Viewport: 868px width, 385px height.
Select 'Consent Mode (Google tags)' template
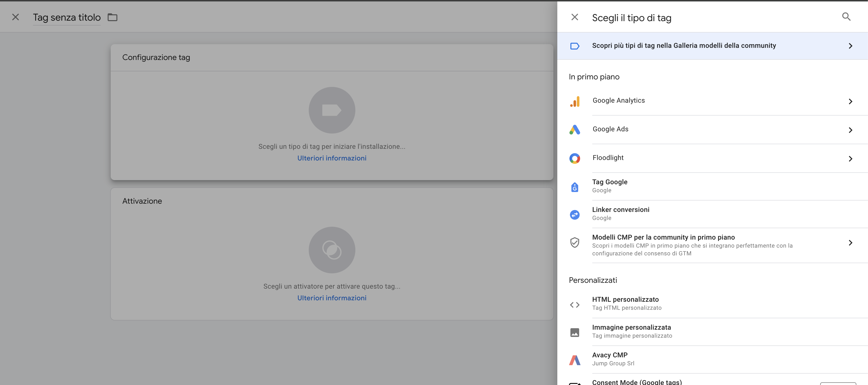712,380
